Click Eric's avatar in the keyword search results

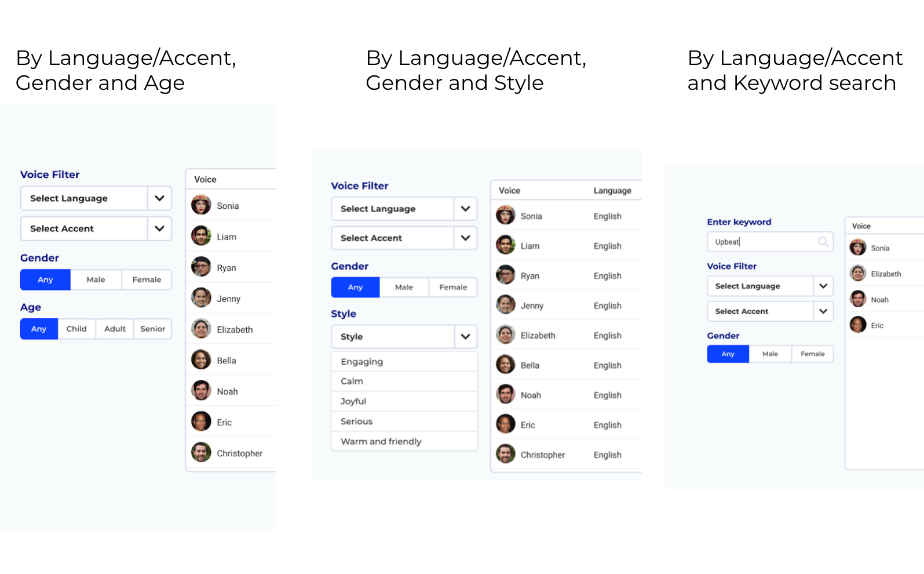858,325
